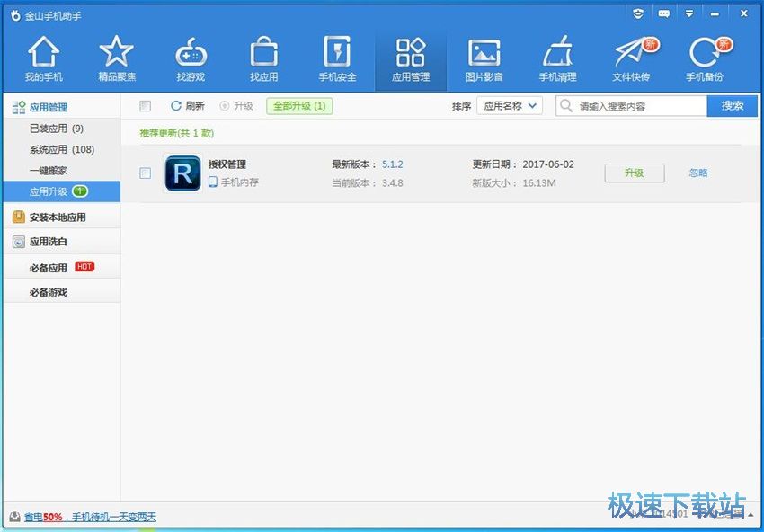Screen dimensions: 764x532
Task: Click the 搜索 search button
Action: (x=733, y=106)
